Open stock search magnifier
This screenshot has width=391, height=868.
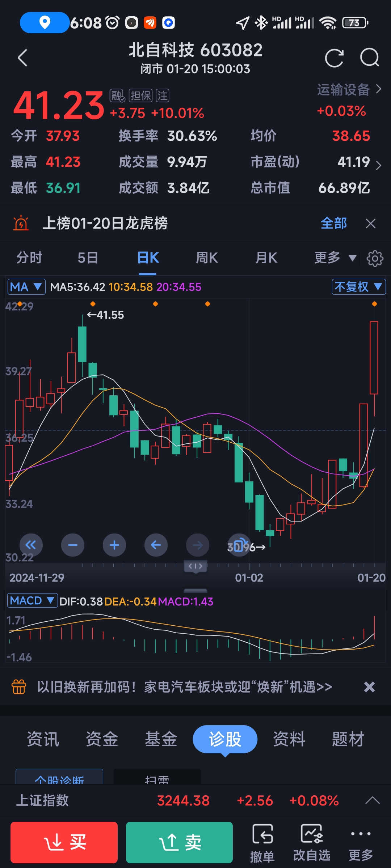coord(370,58)
